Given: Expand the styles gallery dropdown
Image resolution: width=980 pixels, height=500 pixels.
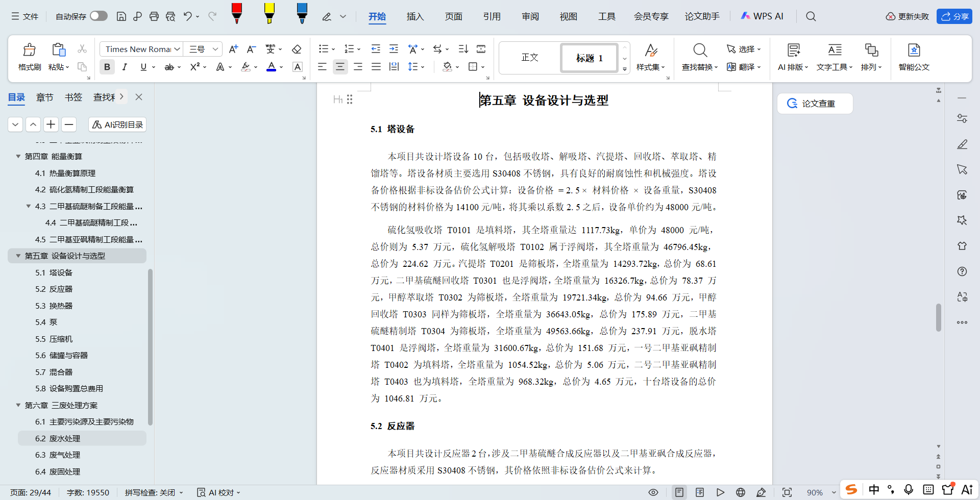Looking at the screenshot, I should 625,69.
